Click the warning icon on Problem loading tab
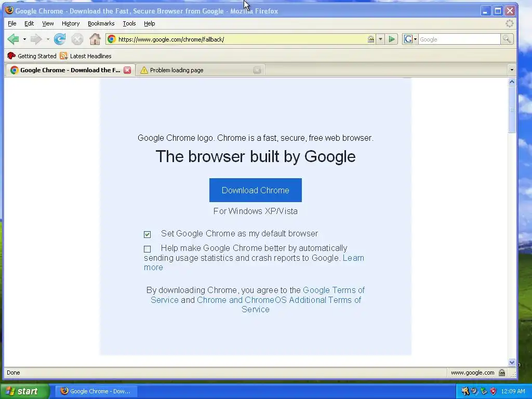Screen dimensions: 532x399 click(x=144, y=70)
